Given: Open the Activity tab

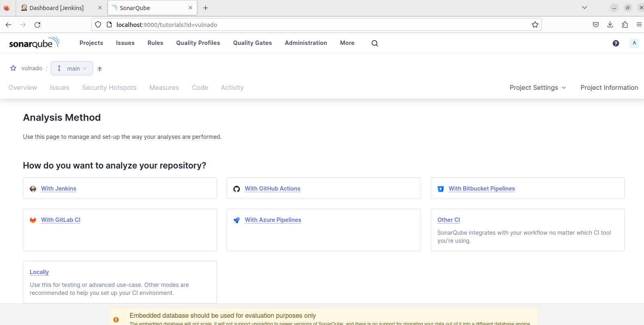Looking at the screenshot, I should coord(232,87).
